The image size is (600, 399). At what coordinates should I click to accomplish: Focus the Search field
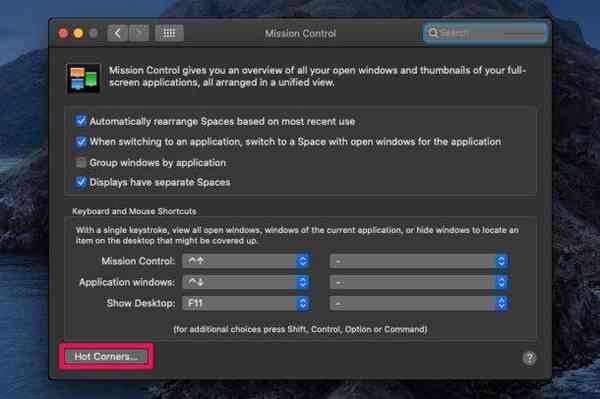pyautogui.click(x=485, y=33)
